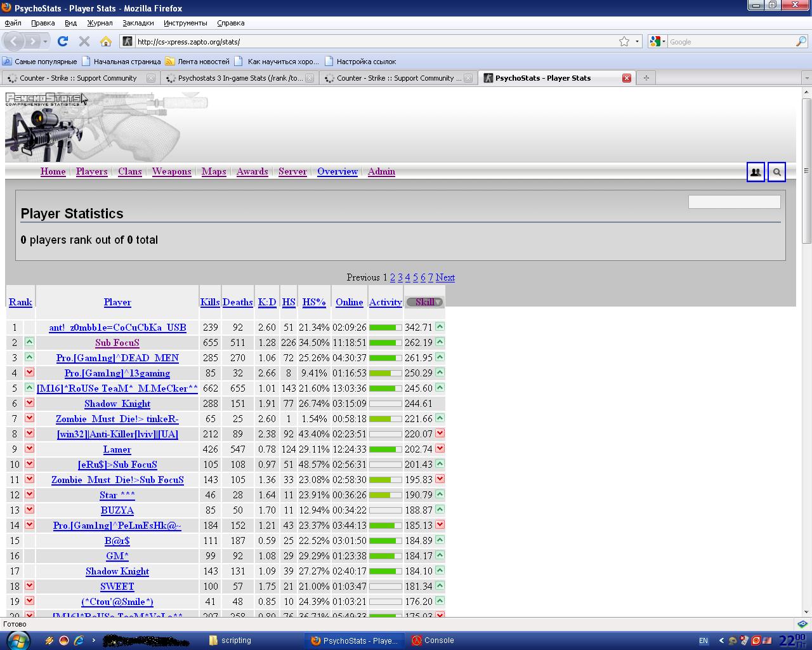Click the search magnifier in Google box

[801, 41]
